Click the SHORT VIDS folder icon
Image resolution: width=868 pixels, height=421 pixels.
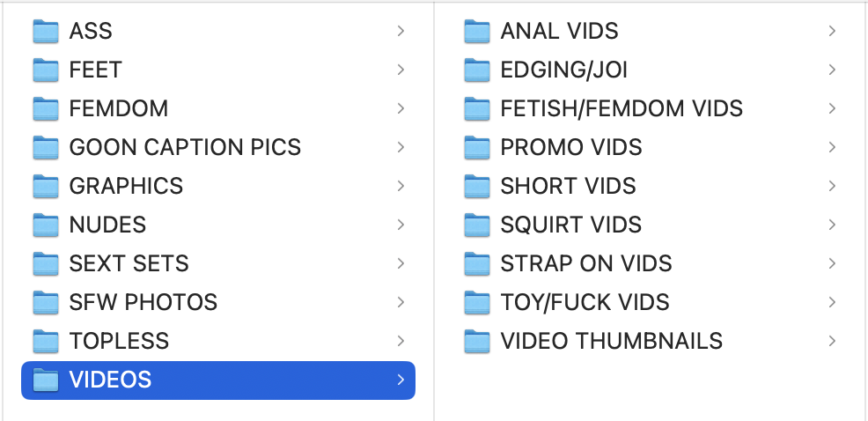click(x=477, y=186)
